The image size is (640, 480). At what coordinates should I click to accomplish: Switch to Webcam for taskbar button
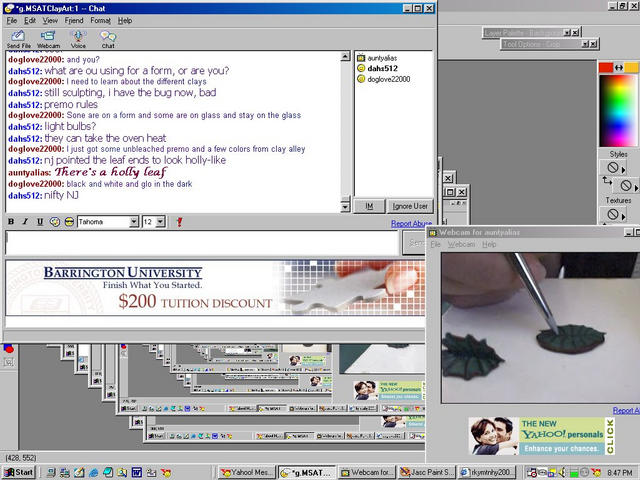(x=367, y=473)
